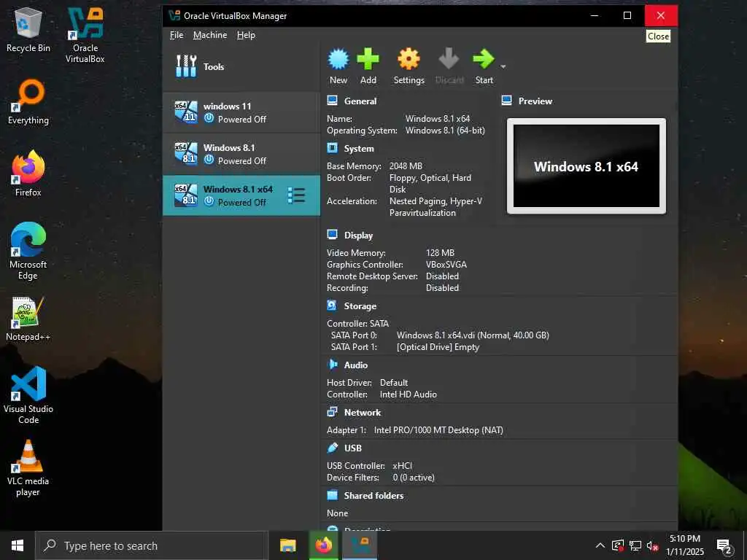This screenshot has width=747, height=560.
Task: Click the taskbar search box
Action: [152, 545]
